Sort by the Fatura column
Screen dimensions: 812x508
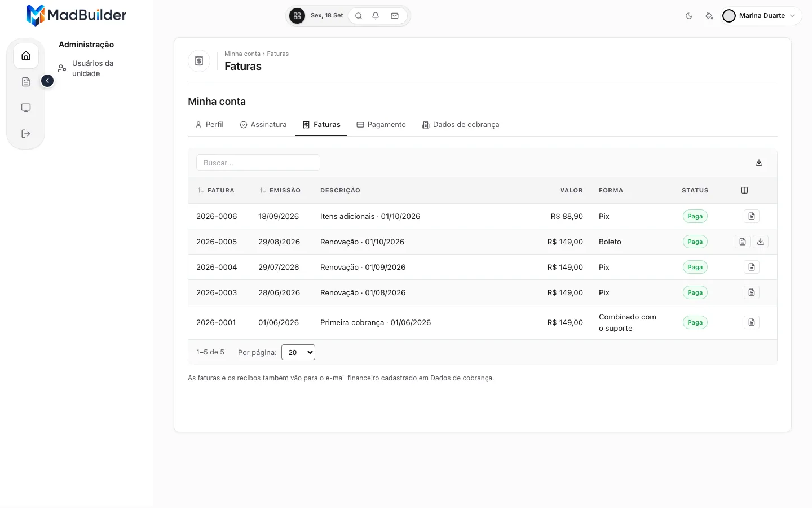click(216, 190)
